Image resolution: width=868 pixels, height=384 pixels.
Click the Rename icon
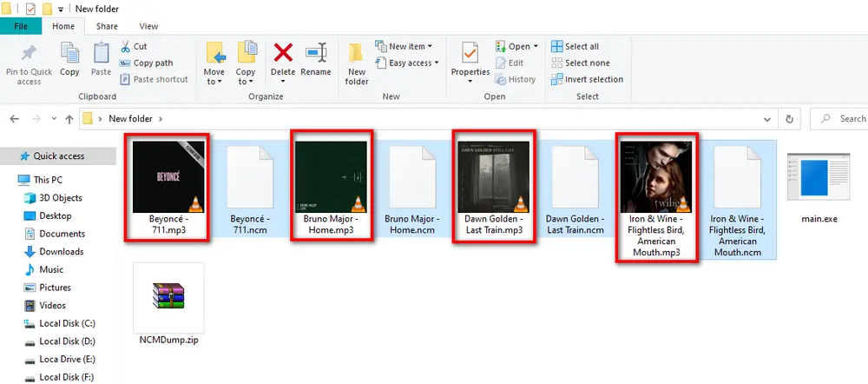point(316,53)
